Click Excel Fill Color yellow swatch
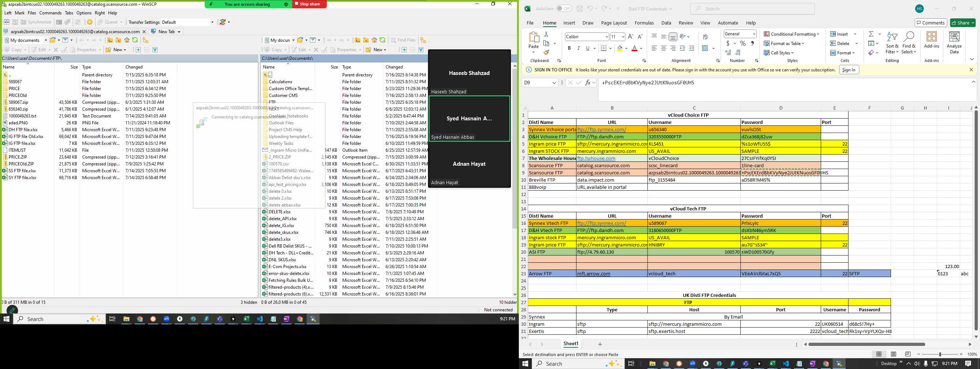This screenshot has width=980, height=369. [x=620, y=48]
